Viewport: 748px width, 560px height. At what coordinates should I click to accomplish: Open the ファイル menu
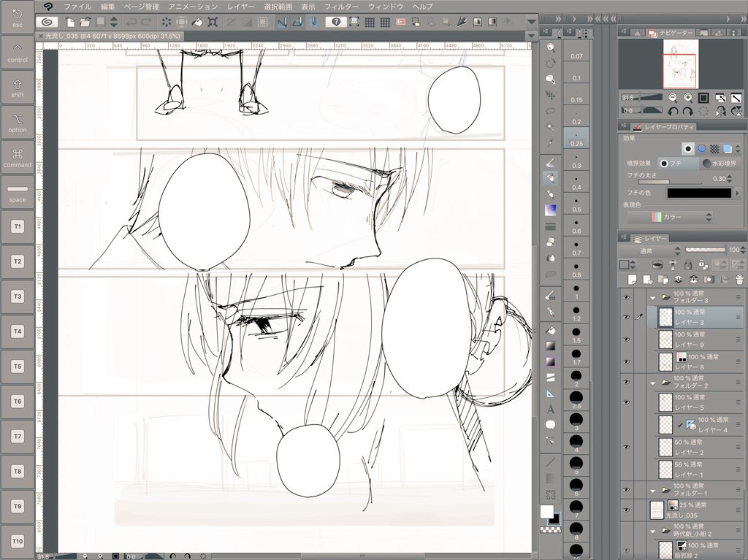(x=77, y=7)
